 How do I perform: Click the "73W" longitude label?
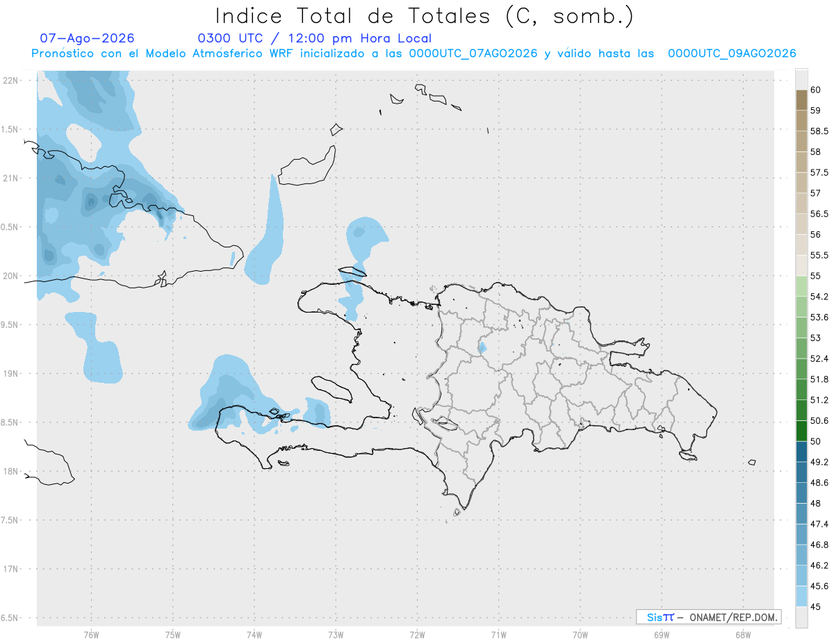coord(336,634)
